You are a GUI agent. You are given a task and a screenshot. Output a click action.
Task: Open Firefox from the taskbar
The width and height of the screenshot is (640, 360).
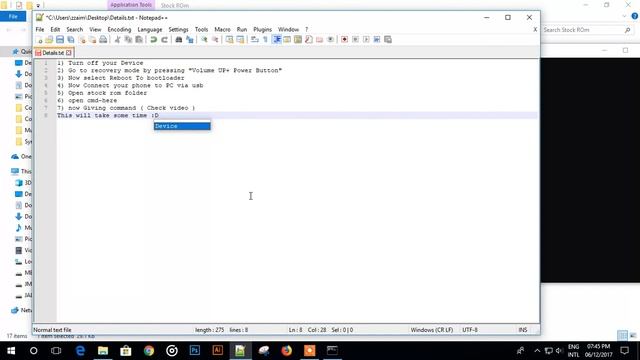click(x=287, y=351)
